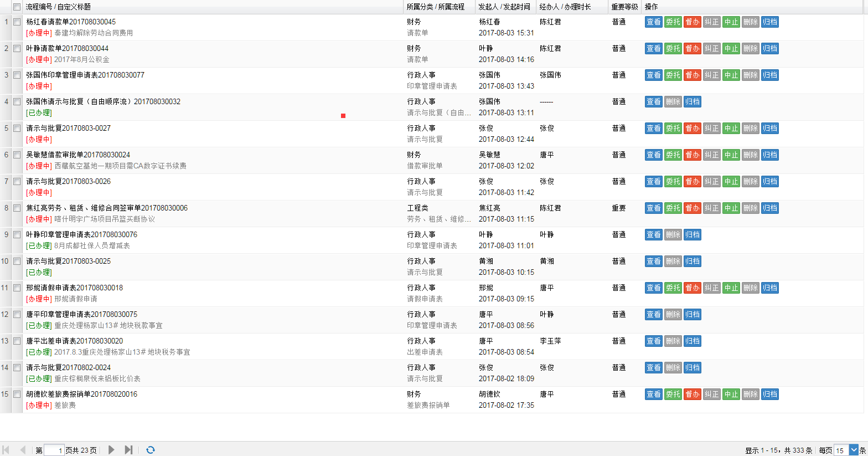
Task: Click the 发起人 / 发起时间 column header
Action: [x=504, y=7]
